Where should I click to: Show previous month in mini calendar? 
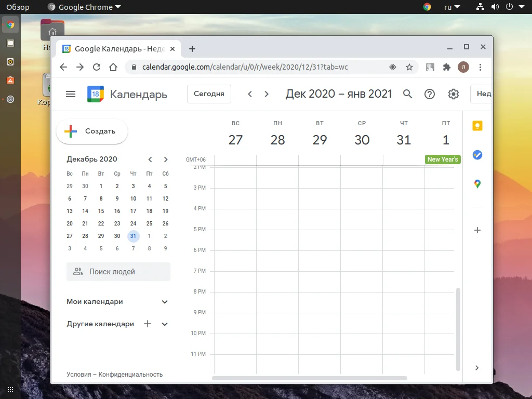pos(150,159)
